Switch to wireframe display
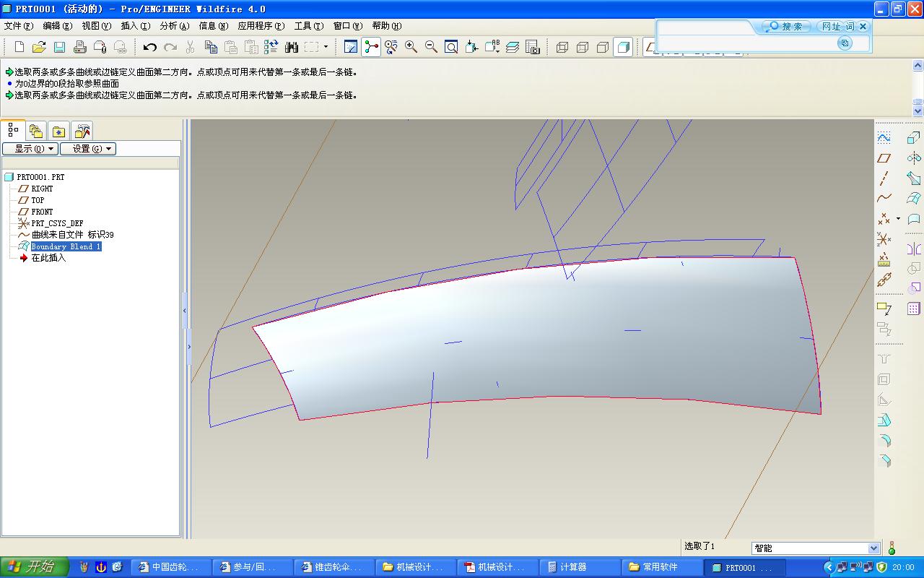The width and height of the screenshot is (924, 578). coord(562,47)
